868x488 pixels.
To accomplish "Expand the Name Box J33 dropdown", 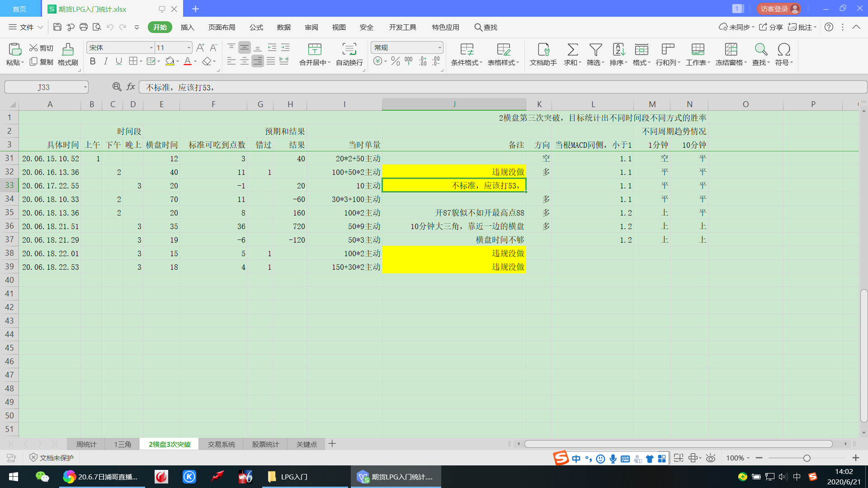I will coord(85,87).
